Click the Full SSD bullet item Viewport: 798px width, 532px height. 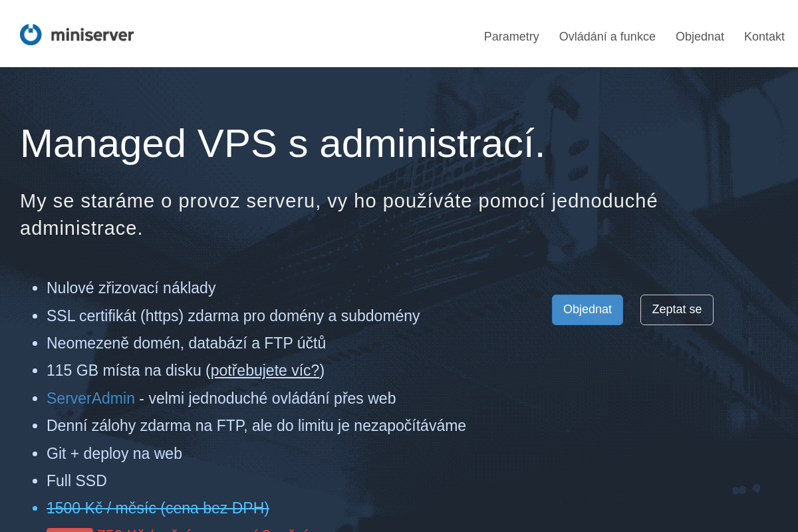pyautogui.click(x=76, y=480)
